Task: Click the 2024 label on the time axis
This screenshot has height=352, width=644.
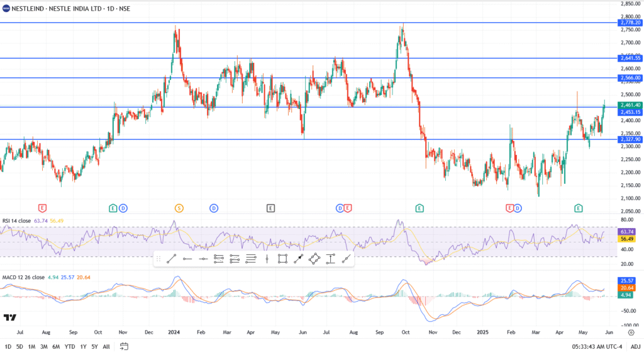Action: coord(174,332)
